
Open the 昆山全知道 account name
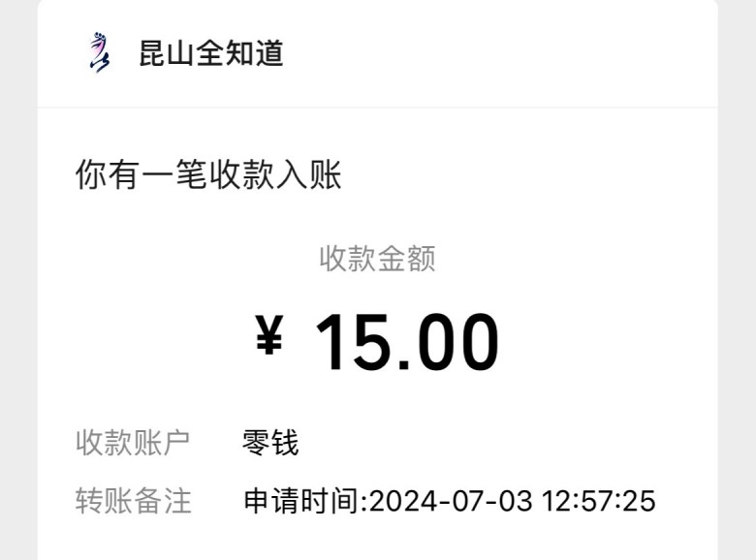(x=210, y=53)
